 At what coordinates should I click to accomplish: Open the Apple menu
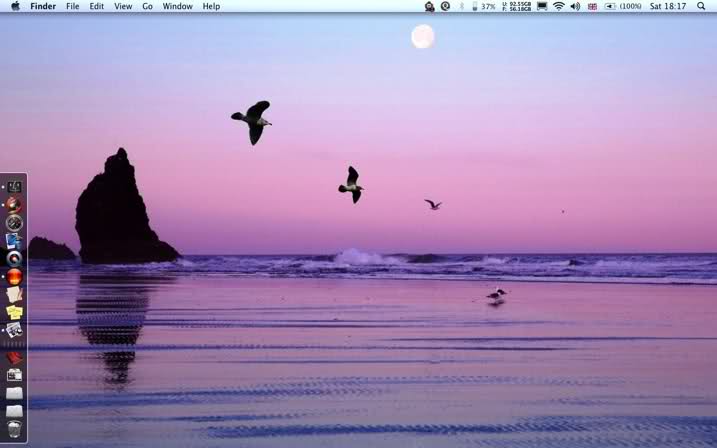pyautogui.click(x=15, y=6)
